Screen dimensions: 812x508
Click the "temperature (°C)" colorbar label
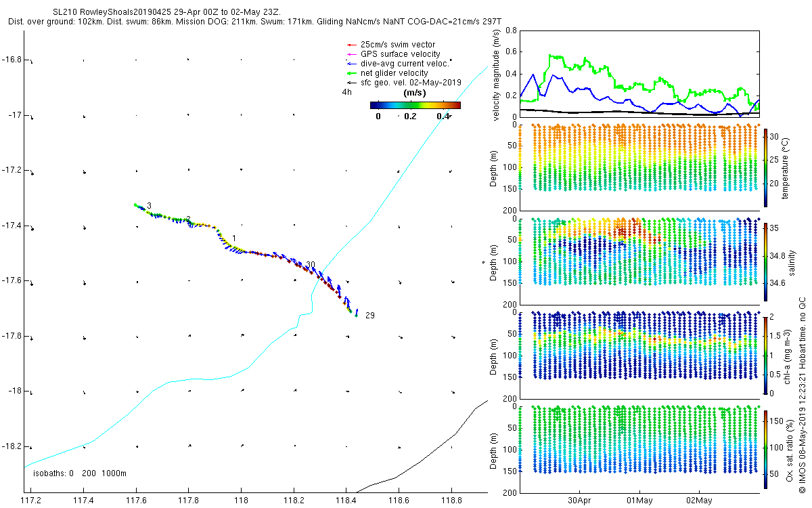click(x=785, y=168)
